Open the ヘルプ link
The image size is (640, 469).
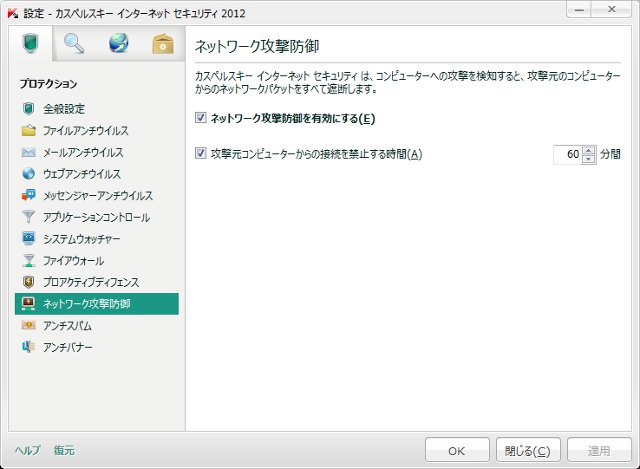[28, 450]
